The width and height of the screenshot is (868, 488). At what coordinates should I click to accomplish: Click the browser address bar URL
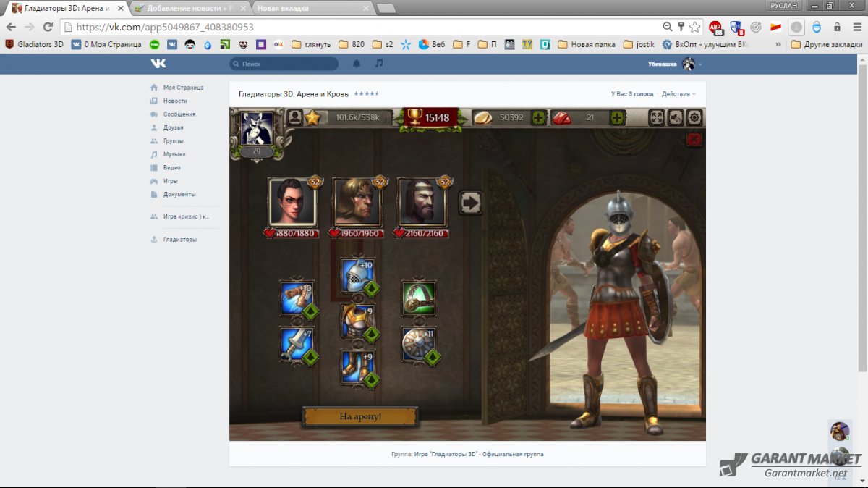[x=165, y=27]
